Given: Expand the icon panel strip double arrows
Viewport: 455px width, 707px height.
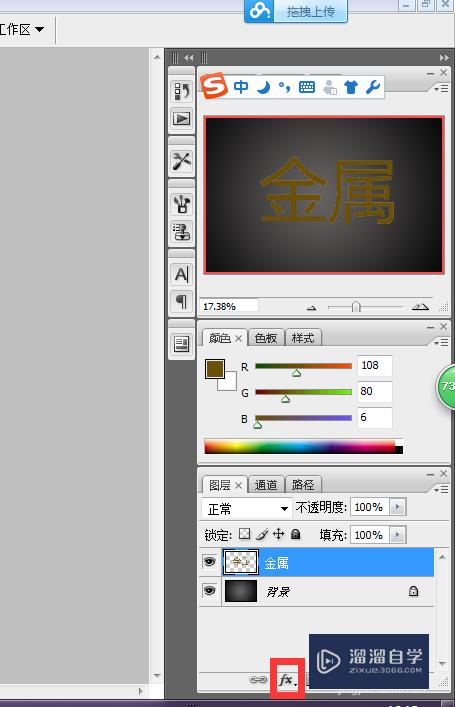Looking at the screenshot, I should (188, 58).
